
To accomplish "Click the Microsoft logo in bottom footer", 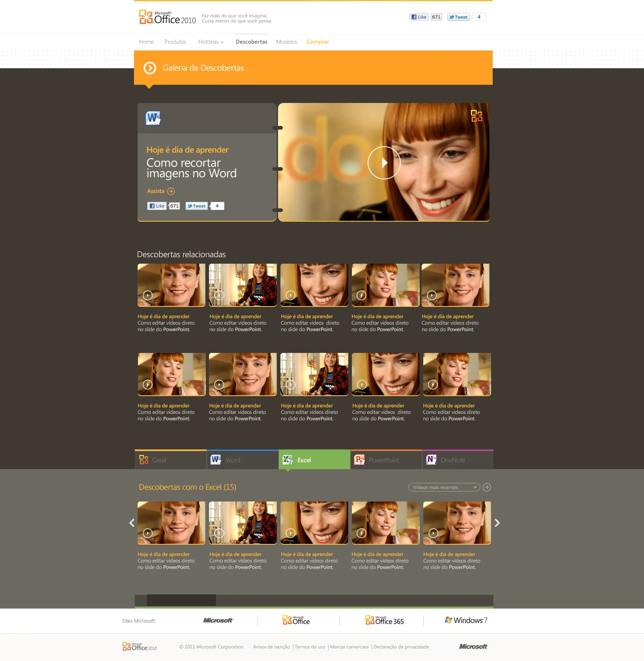I will point(473,646).
